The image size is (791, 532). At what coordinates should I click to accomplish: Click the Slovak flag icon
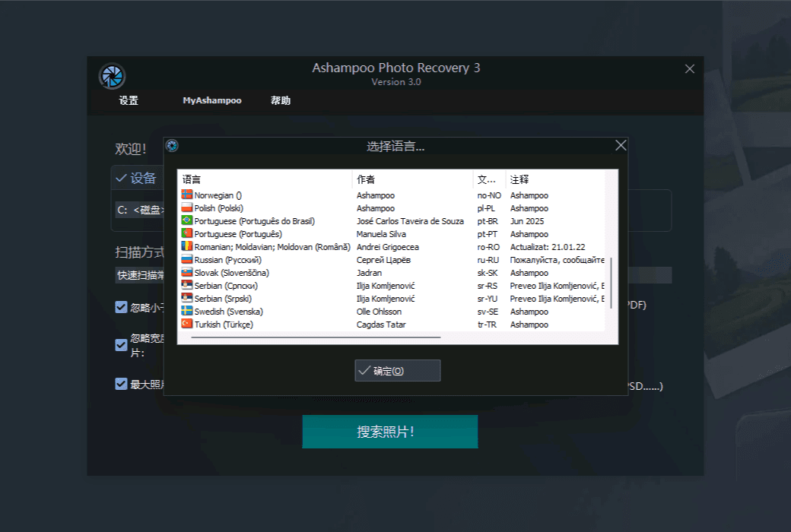tap(186, 272)
